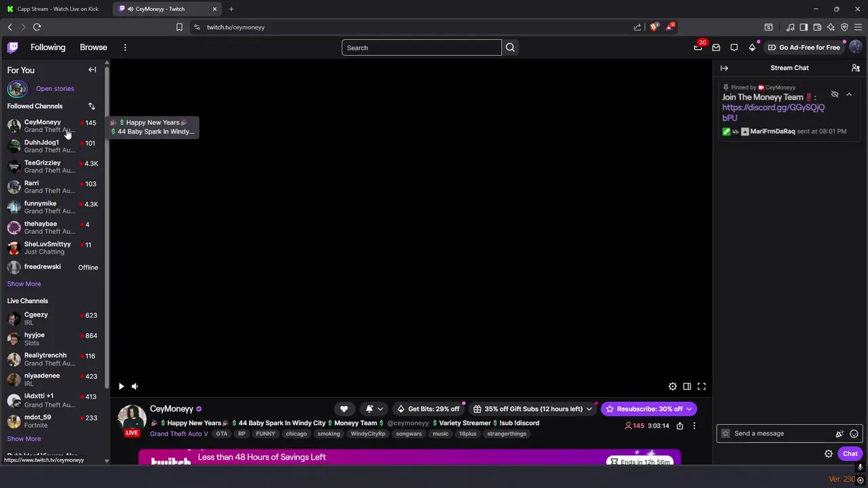Enter fullscreen on the video player

click(x=702, y=386)
